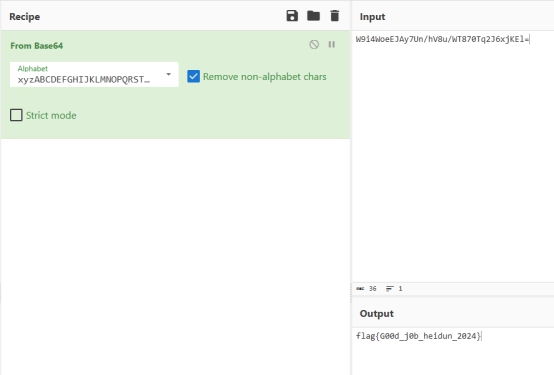This screenshot has width=554, height=375.
Task: Open the Alphabet dropdown arrow
Action: [x=169, y=74]
